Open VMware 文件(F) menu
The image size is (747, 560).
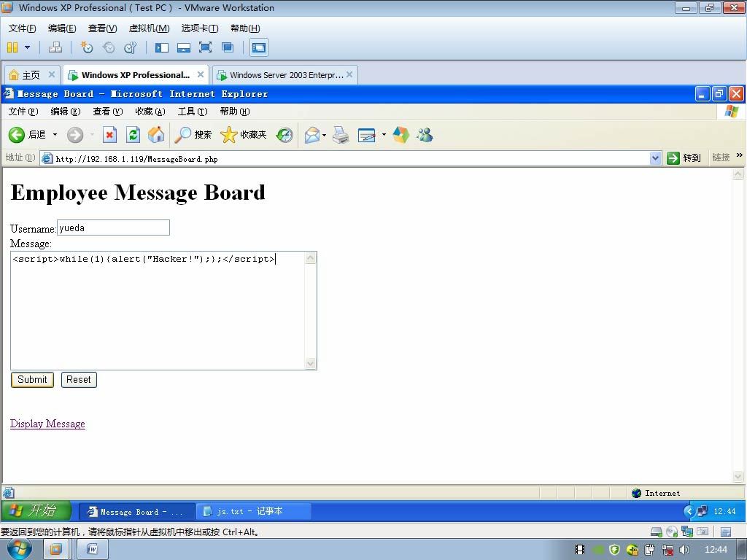coord(22,28)
